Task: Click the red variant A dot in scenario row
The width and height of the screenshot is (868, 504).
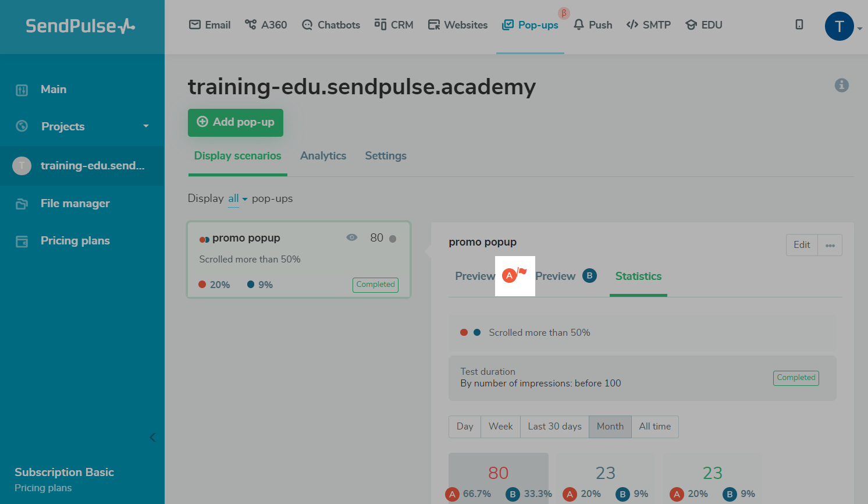Action: [464, 332]
